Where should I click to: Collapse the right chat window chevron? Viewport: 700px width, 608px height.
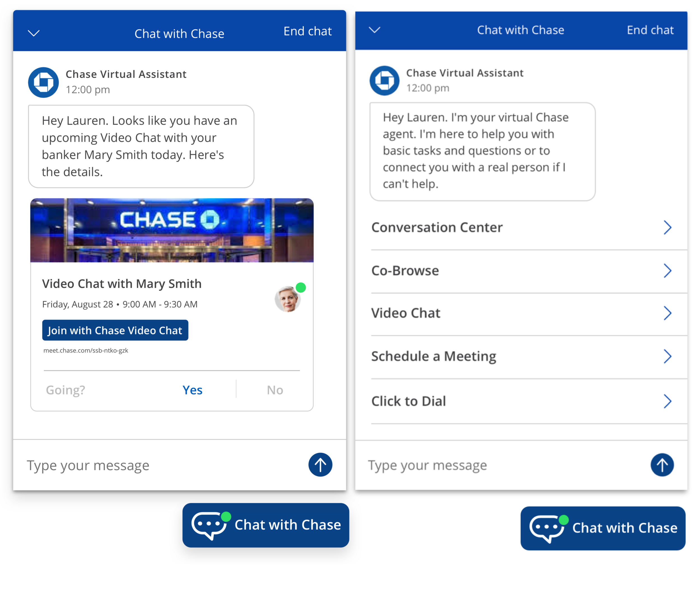point(374,30)
